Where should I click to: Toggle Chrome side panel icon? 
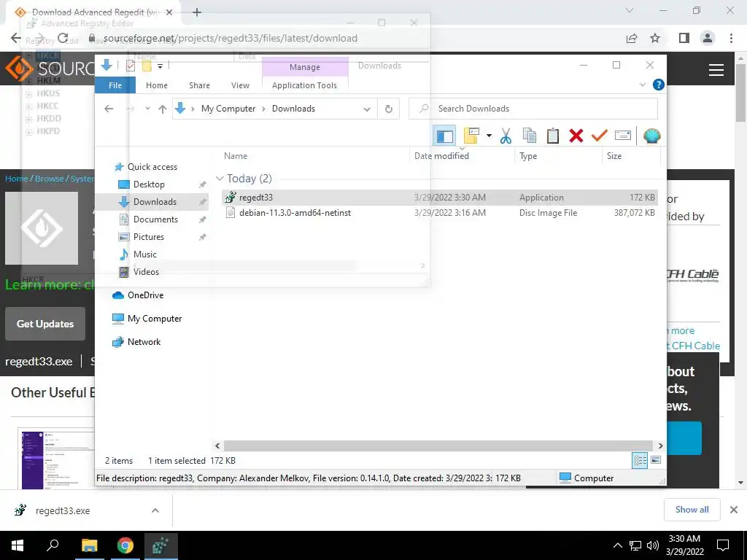pos(684,38)
